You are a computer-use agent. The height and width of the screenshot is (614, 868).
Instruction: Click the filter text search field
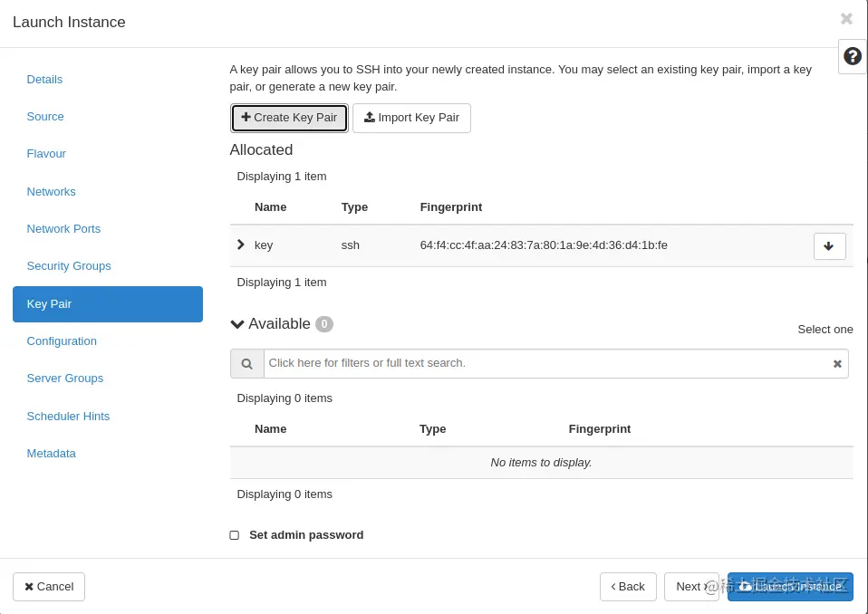click(547, 363)
